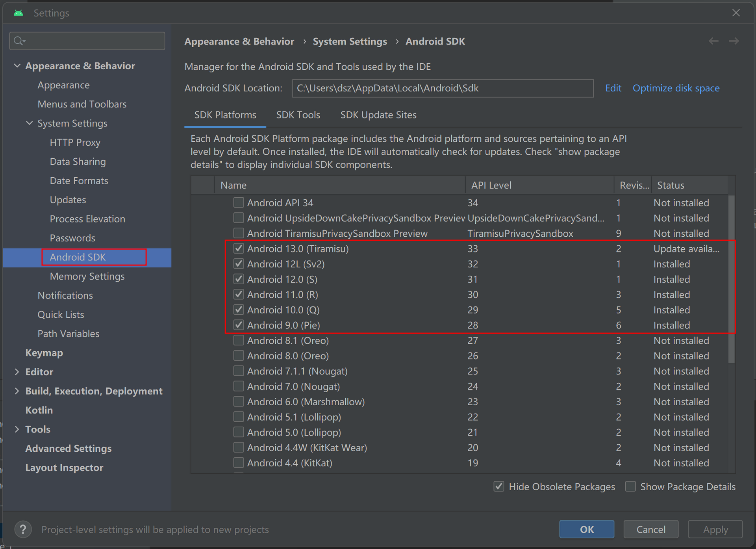Open Path Variables settings
Viewport: 756px width, 549px height.
(x=69, y=334)
